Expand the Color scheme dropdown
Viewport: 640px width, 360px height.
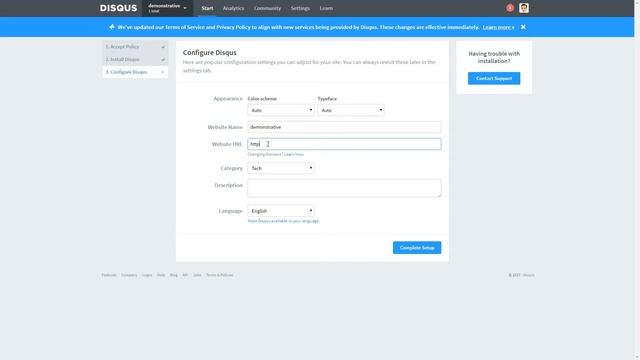pos(281,110)
